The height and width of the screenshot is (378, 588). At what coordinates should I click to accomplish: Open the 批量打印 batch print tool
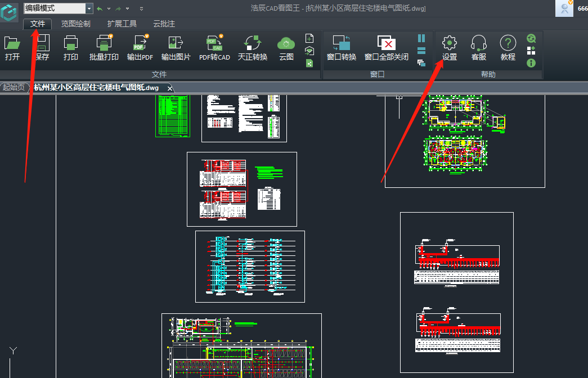point(104,48)
